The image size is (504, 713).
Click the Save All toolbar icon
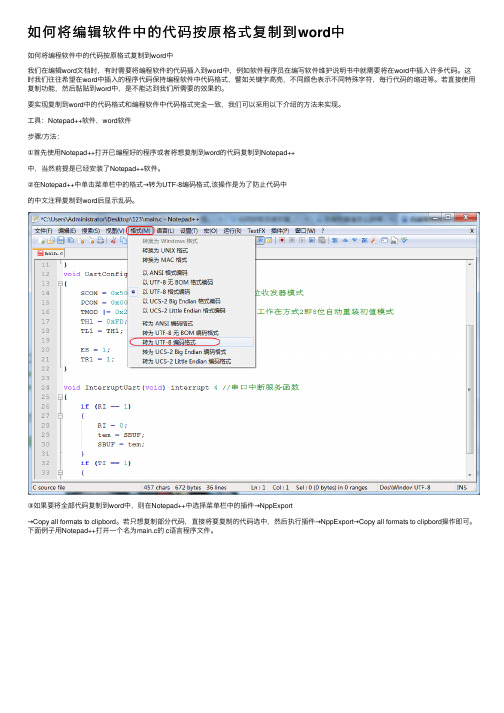click(71, 241)
